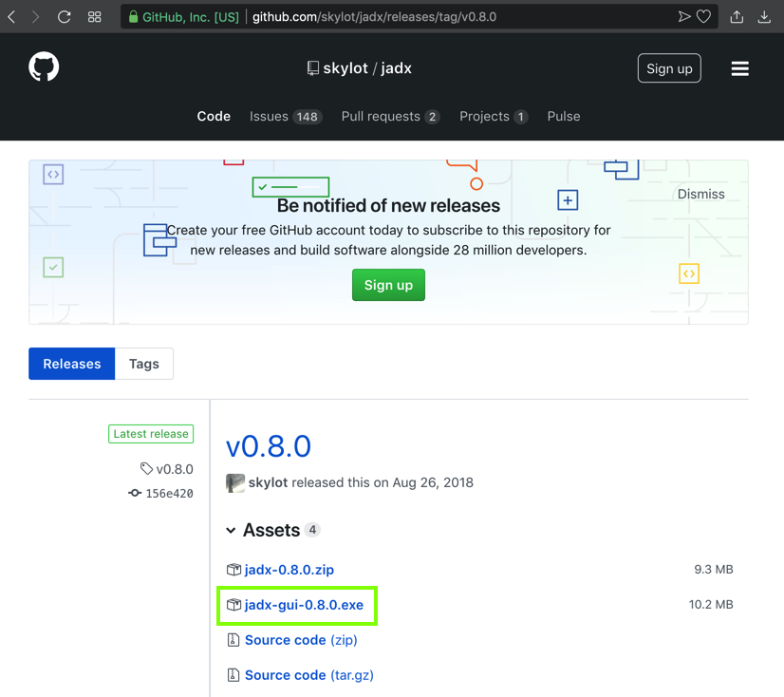Click the send arrow icon in address bar
Image resolution: width=784 pixels, height=697 pixels.
[x=683, y=16]
